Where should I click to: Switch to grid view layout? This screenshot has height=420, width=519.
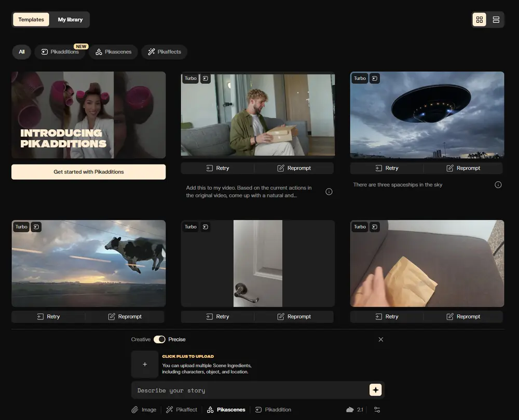[479, 20]
